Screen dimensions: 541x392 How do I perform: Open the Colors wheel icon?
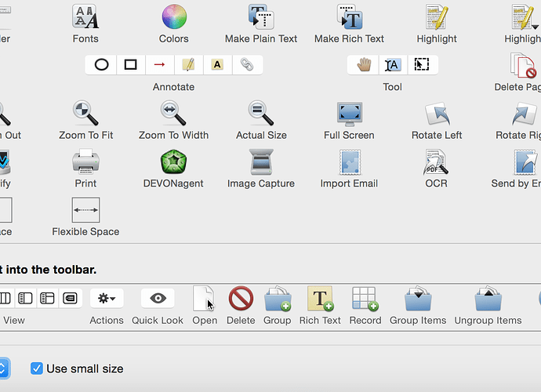click(174, 17)
